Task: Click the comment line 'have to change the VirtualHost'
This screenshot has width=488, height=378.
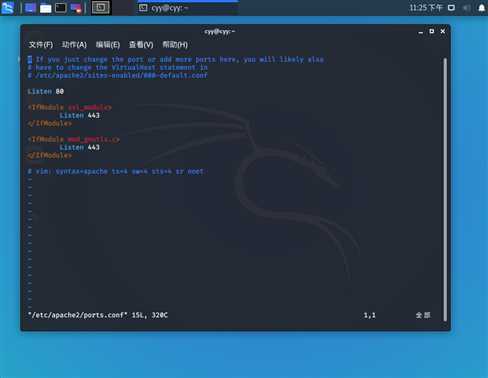Action: coord(118,67)
